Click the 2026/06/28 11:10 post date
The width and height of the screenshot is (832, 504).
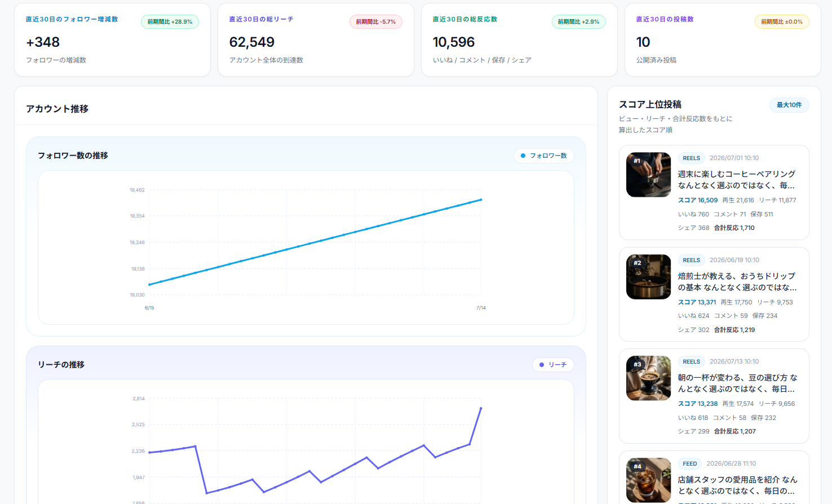(x=731, y=464)
